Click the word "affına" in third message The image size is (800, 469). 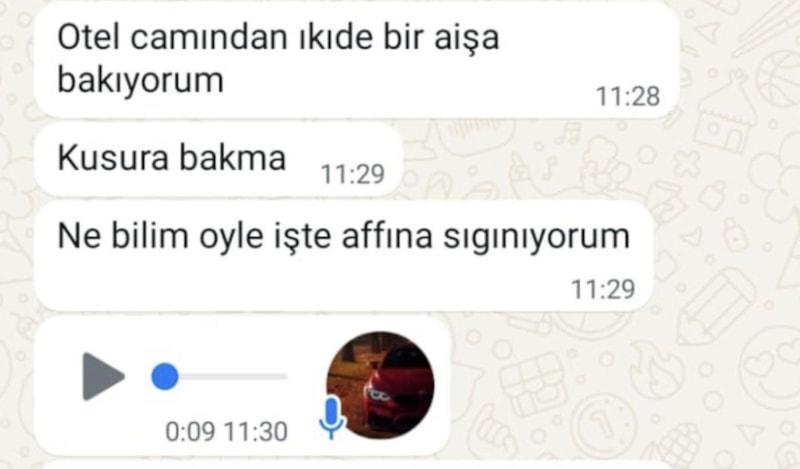387,236
